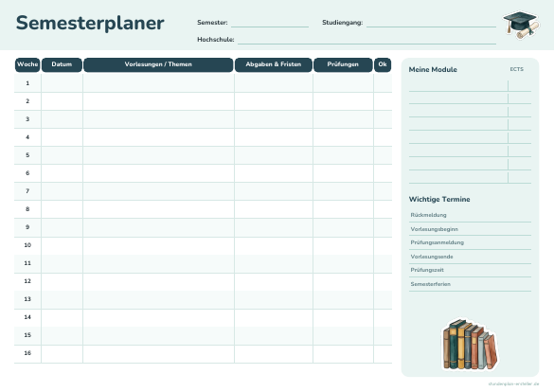Click the Ok column header
This screenshot has width=554, height=392.
coord(383,64)
